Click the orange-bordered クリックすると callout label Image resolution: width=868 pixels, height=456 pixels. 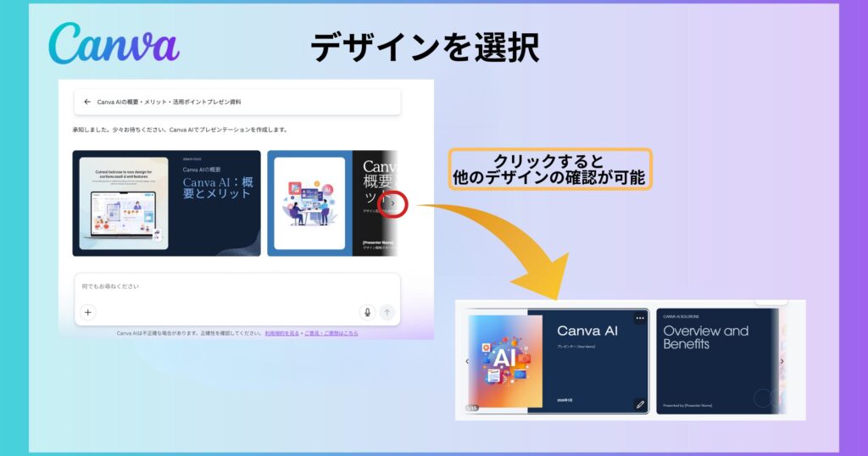click(x=550, y=170)
